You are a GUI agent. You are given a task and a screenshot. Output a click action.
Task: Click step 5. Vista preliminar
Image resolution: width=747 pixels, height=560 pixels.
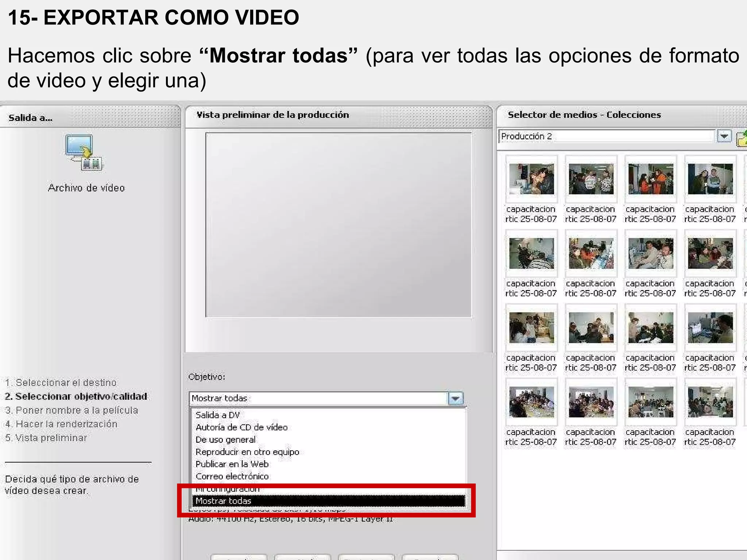(46, 438)
